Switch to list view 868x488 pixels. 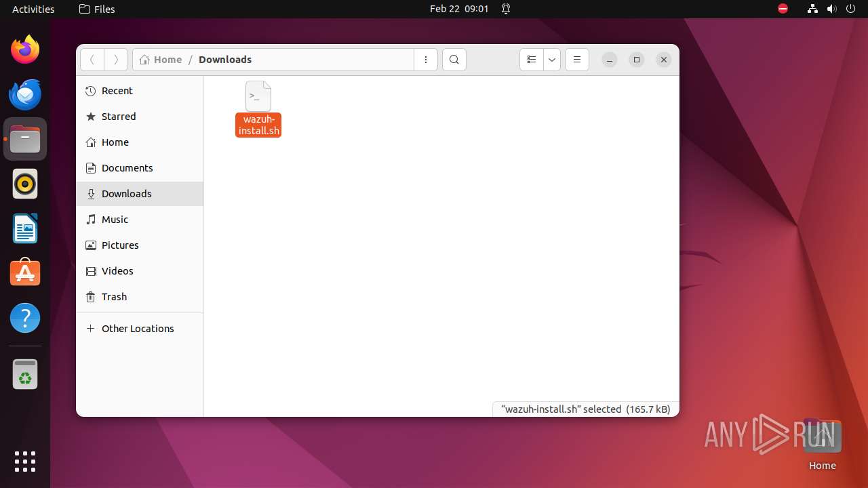pyautogui.click(x=532, y=60)
